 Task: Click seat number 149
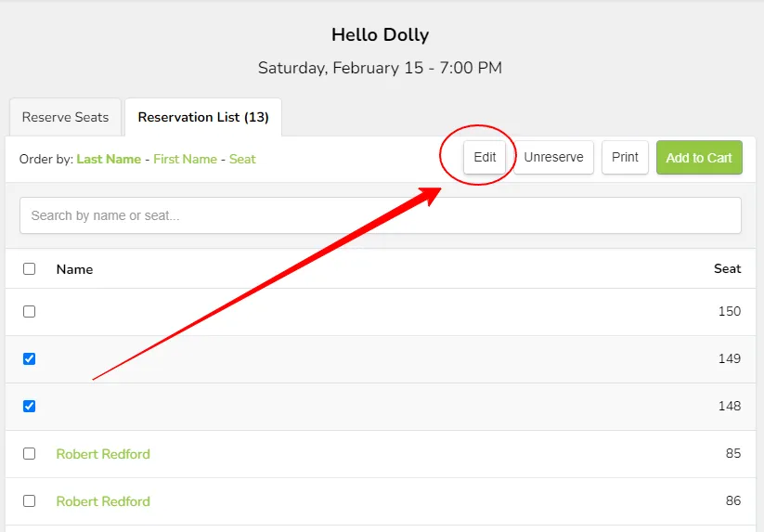click(x=730, y=358)
